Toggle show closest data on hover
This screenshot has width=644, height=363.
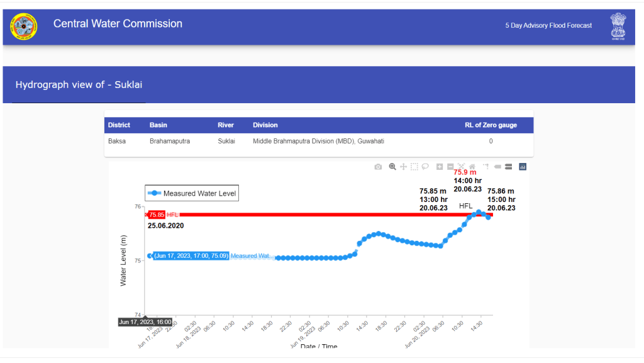tap(497, 167)
